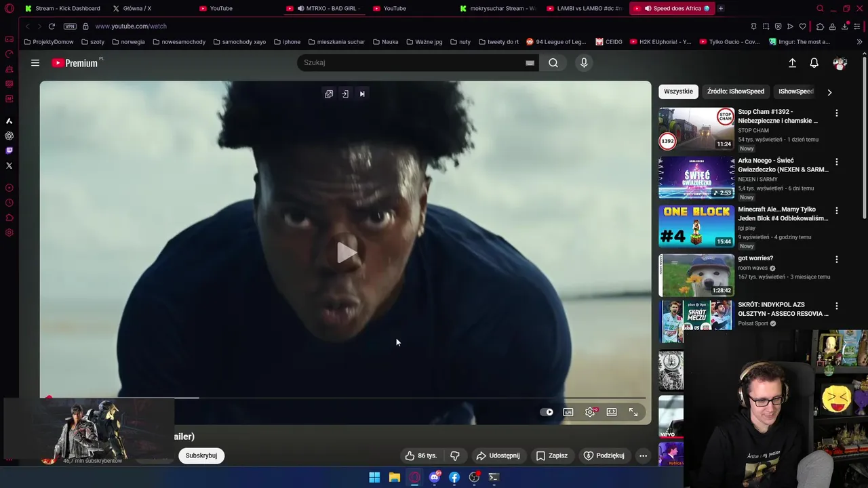Open options for Stop Cham #1392 video
This screenshot has height=488, width=868.
coord(836,113)
